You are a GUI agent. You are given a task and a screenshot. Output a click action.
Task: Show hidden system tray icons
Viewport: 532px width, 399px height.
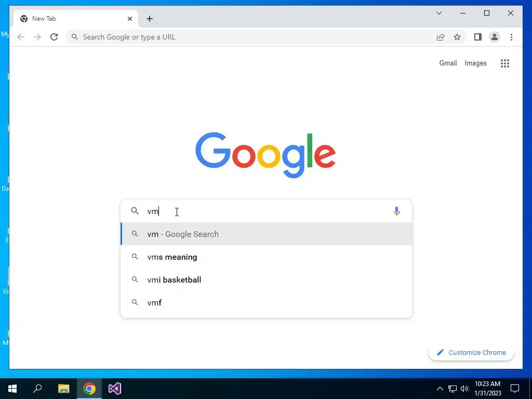[x=440, y=389]
